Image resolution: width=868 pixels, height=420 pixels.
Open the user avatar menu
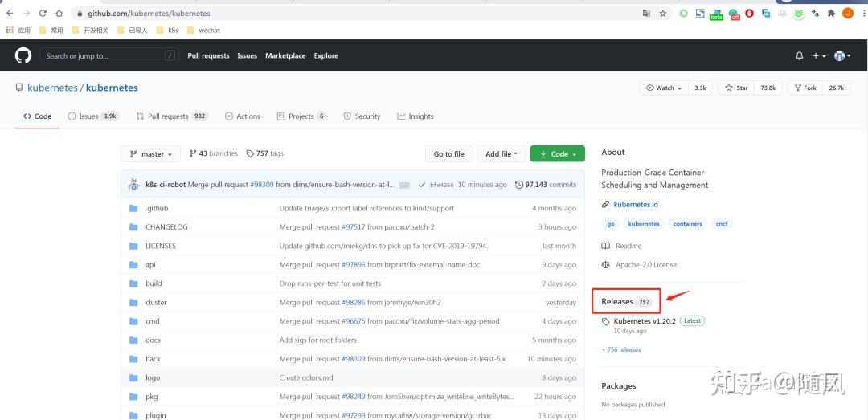pyautogui.click(x=842, y=56)
